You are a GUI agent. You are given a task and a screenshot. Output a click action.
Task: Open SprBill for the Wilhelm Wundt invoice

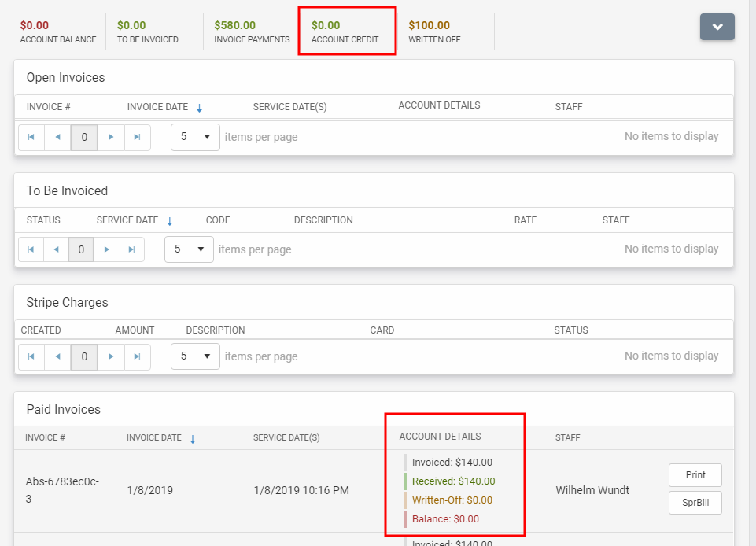(695, 503)
